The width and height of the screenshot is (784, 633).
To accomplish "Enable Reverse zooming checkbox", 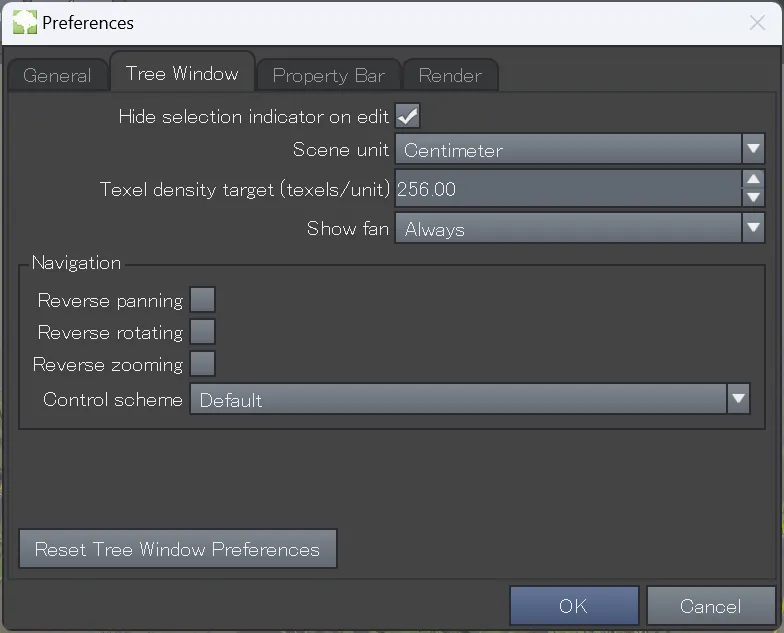I will (x=202, y=364).
